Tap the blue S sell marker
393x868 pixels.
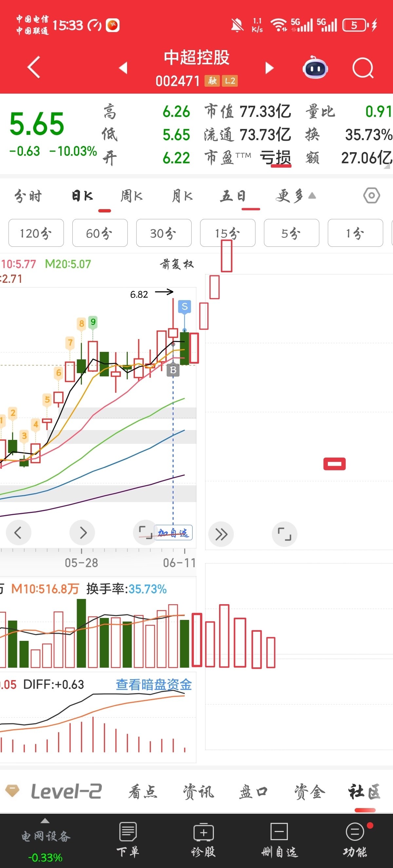pyautogui.click(x=184, y=307)
